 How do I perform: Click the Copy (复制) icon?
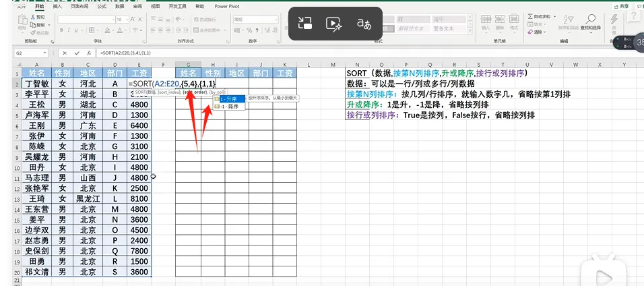pyautogui.click(x=33, y=25)
